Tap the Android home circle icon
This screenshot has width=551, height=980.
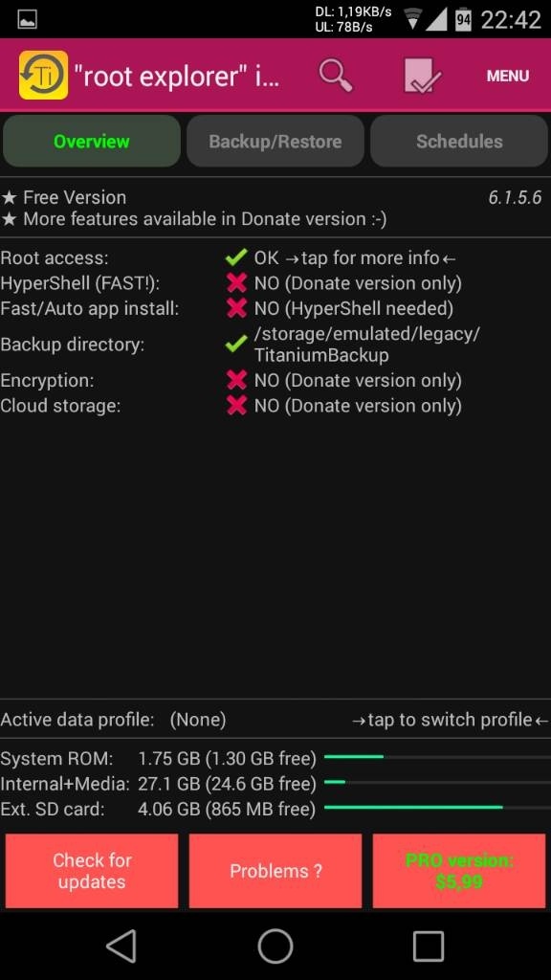(275, 946)
